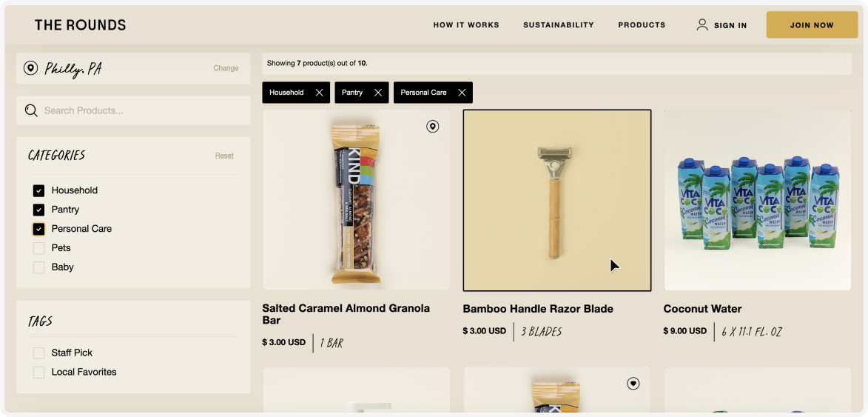Remove the Personal Care filter chip with its X
The image size is (868, 417).
click(462, 93)
